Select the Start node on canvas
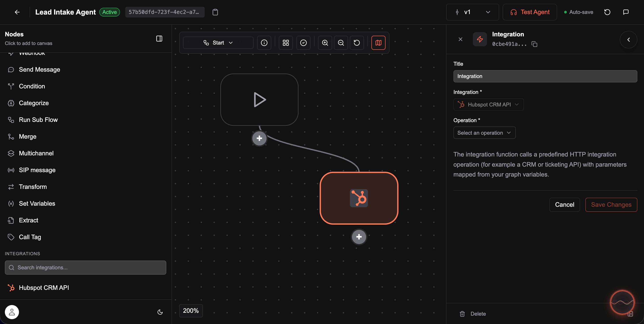Screen dimensions: 644x324 pyautogui.click(x=259, y=100)
